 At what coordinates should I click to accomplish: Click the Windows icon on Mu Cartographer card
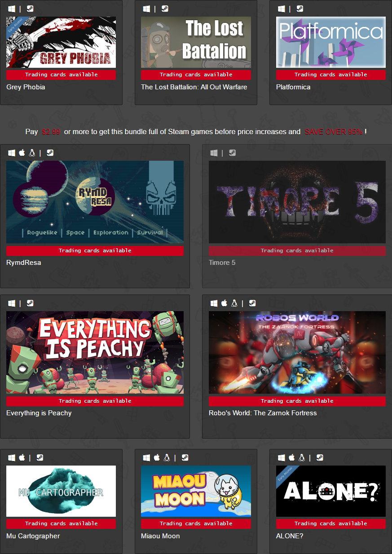pyautogui.click(x=12, y=457)
